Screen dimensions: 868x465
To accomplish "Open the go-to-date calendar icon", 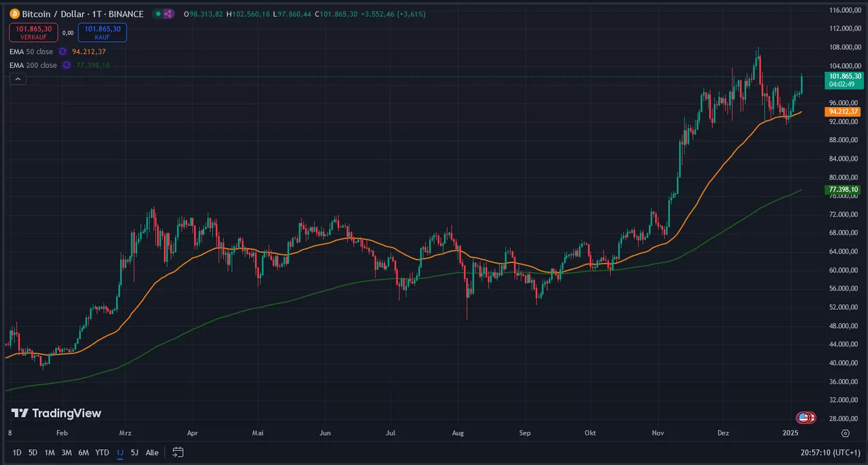I will tap(178, 452).
